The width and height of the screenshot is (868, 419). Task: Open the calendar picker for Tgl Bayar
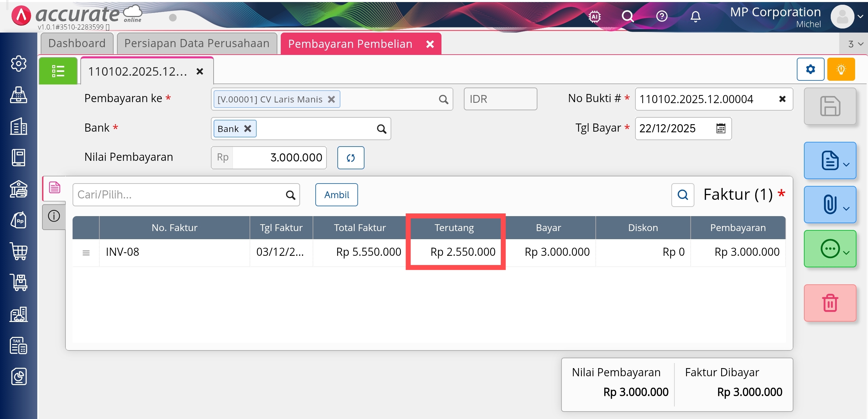tap(721, 129)
